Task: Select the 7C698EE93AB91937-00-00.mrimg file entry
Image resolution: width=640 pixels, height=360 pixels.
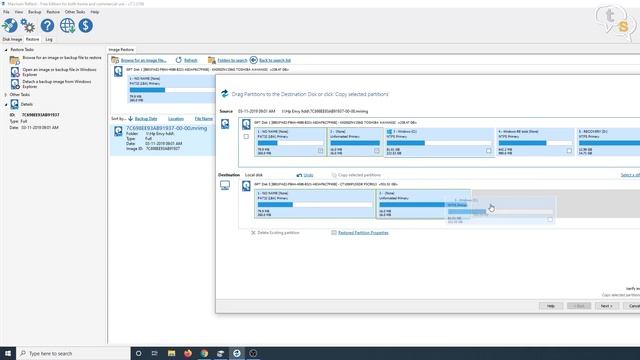Action: pyautogui.click(x=162, y=139)
